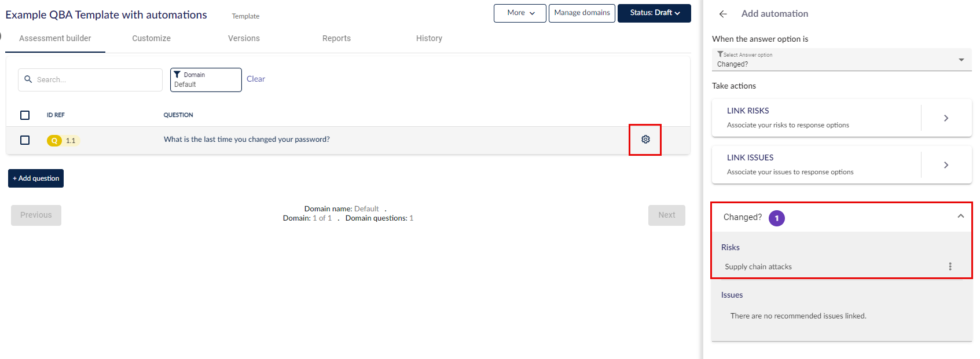This screenshot has width=980, height=359.
Task: Click the password question text
Action: click(x=247, y=140)
